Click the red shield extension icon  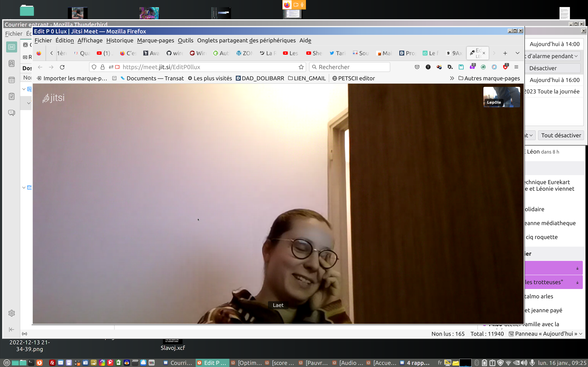[x=505, y=67]
